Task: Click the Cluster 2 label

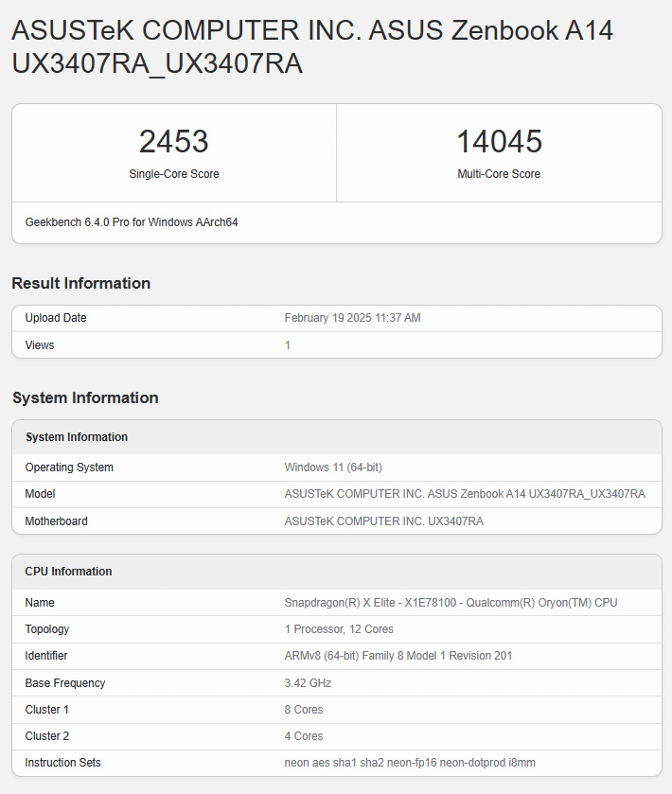Action: point(47,736)
